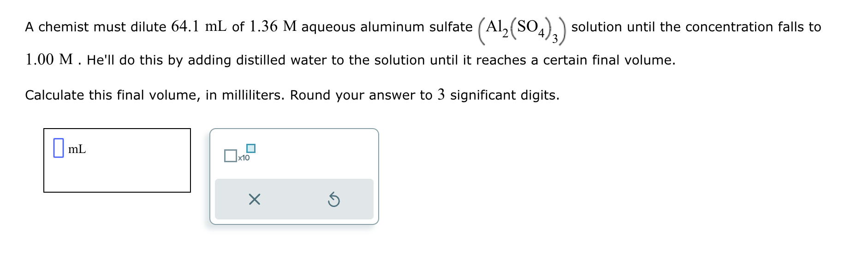Click the empty base checkbox beside x10

(x=230, y=157)
